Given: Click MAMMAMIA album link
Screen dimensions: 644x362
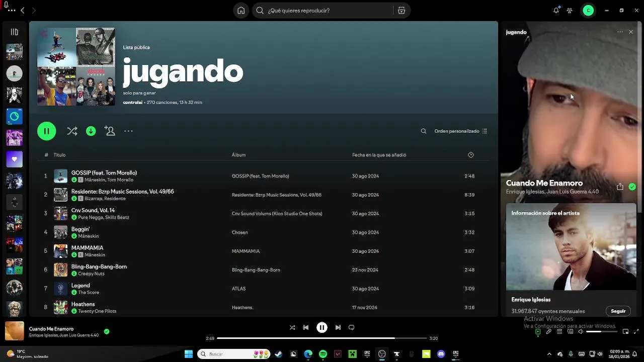Looking at the screenshot, I should pos(246,251).
